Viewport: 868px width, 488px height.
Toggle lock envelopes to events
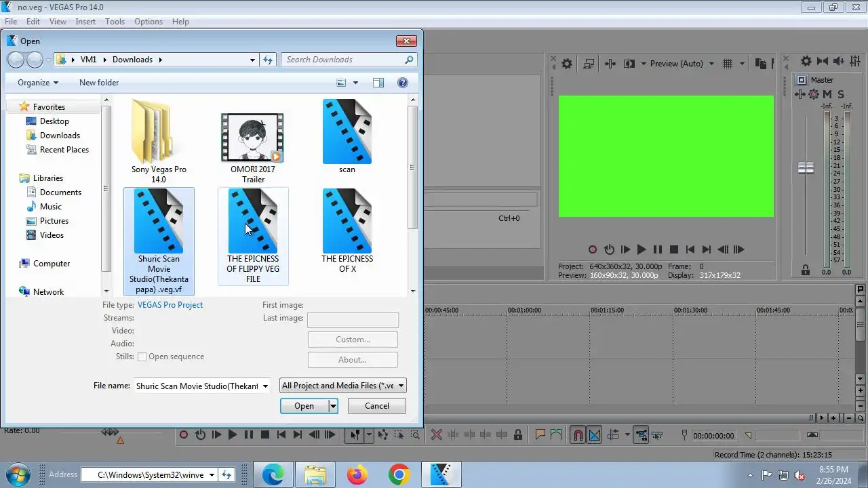[641, 435]
